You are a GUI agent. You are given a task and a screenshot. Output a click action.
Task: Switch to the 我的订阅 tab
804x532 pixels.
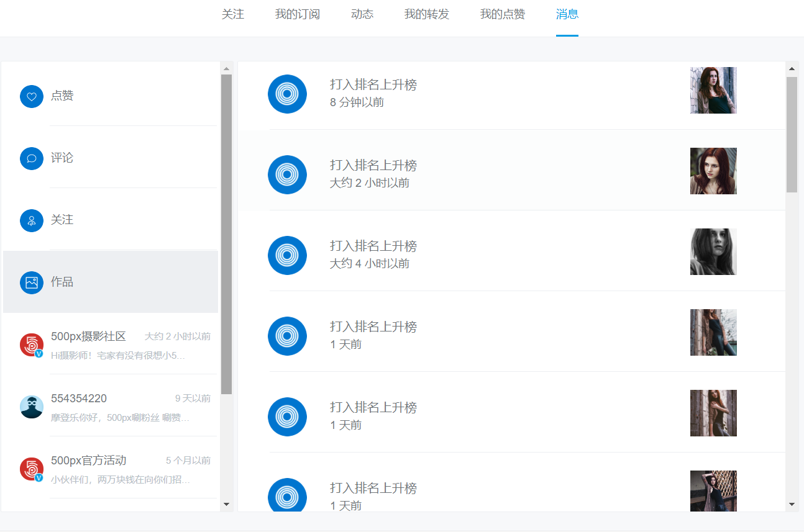pos(298,14)
